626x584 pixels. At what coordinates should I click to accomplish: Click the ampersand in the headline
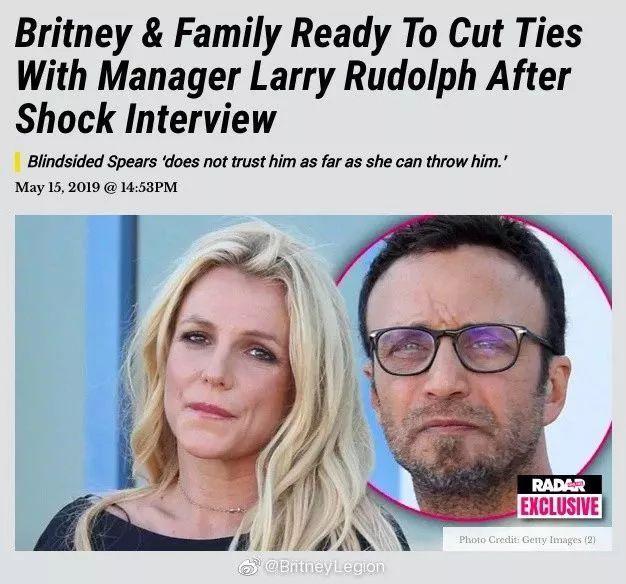(x=150, y=33)
